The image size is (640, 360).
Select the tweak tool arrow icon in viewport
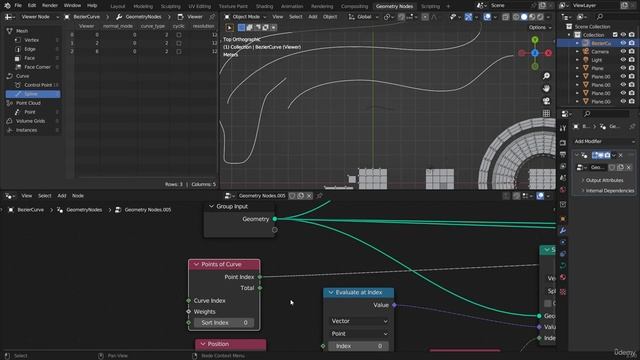pyautogui.click(x=229, y=28)
